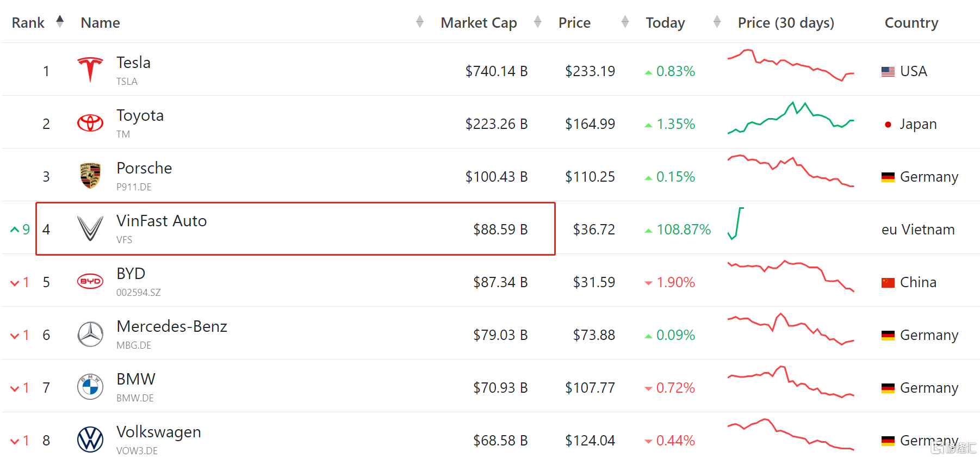Click the Tesla logo icon
Screen dimensions: 980x458
click(90, 70)
